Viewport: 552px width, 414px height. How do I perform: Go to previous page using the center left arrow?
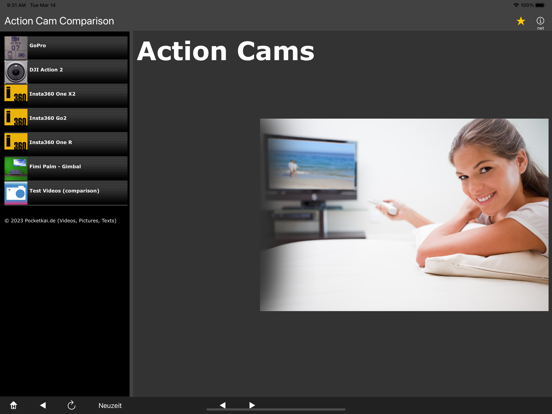click(222, 405)
